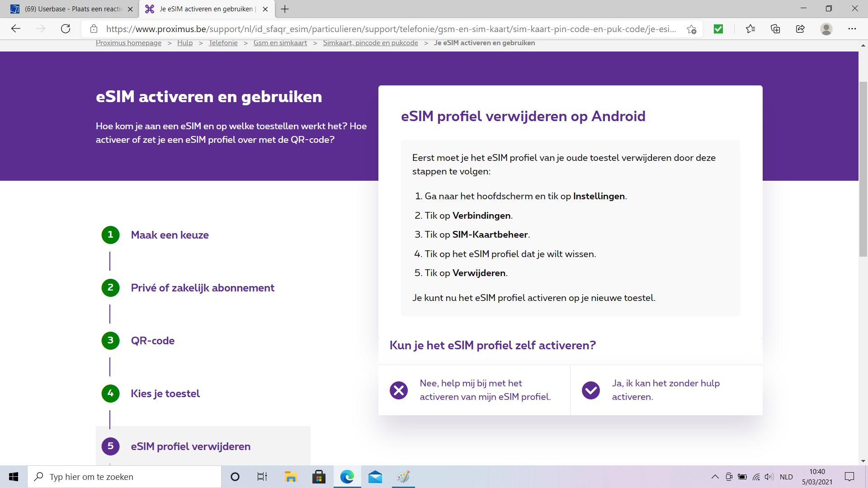Add page to favorites star icon
The image size is (868, 488).
(691, 29)
